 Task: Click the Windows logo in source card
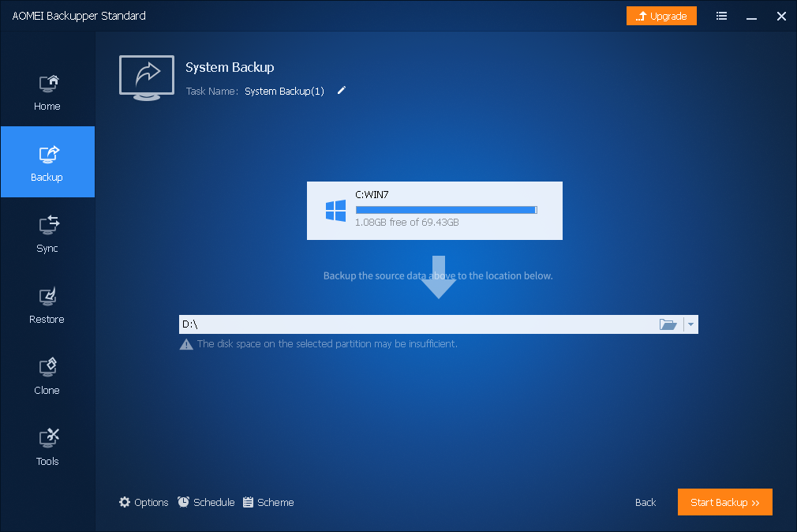click(335, 211)
